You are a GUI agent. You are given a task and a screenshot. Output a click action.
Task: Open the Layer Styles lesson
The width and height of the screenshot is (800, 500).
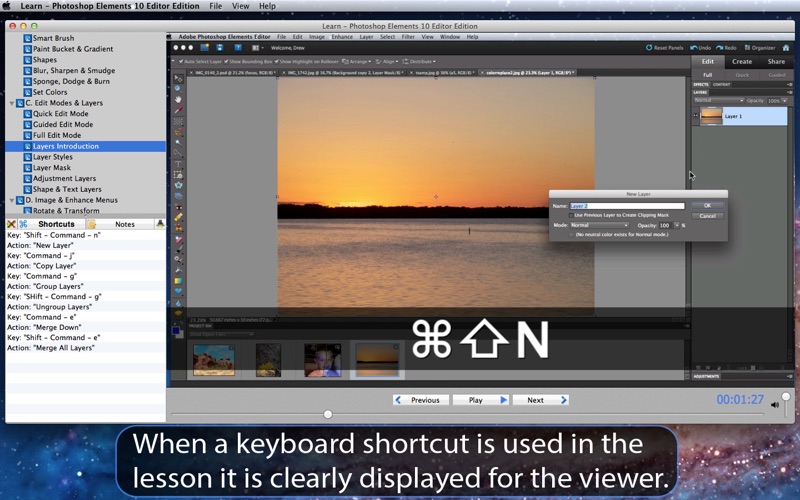[53, 157]
